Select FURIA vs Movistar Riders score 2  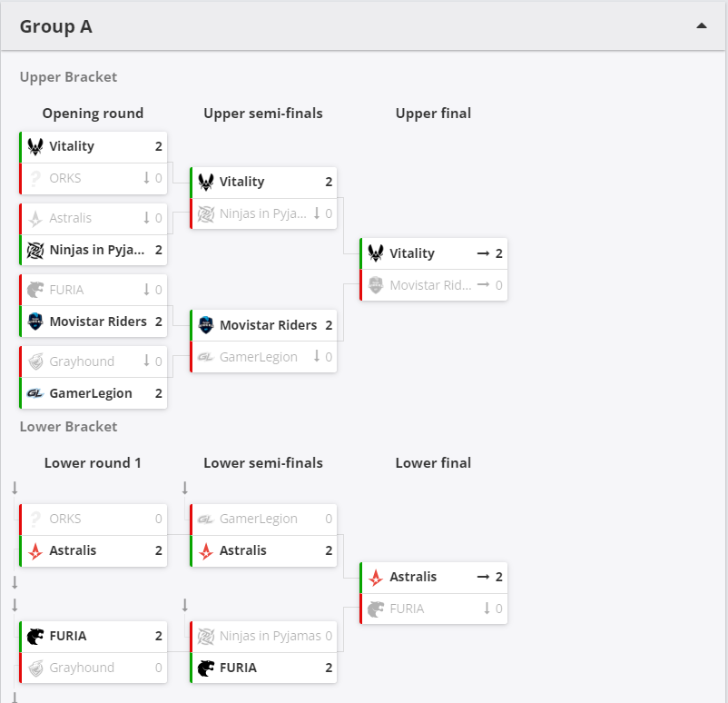(158, 322)
